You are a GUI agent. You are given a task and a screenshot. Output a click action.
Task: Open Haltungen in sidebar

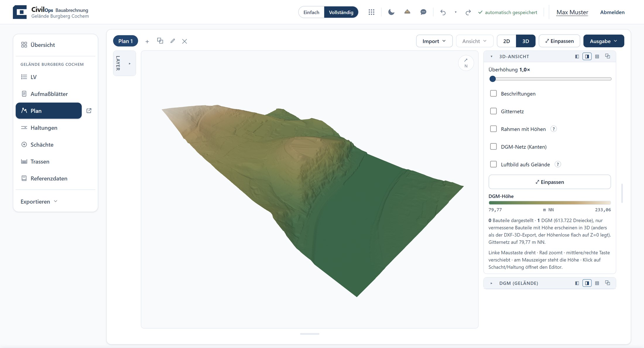pyautogui.click(x=55, y=128)
